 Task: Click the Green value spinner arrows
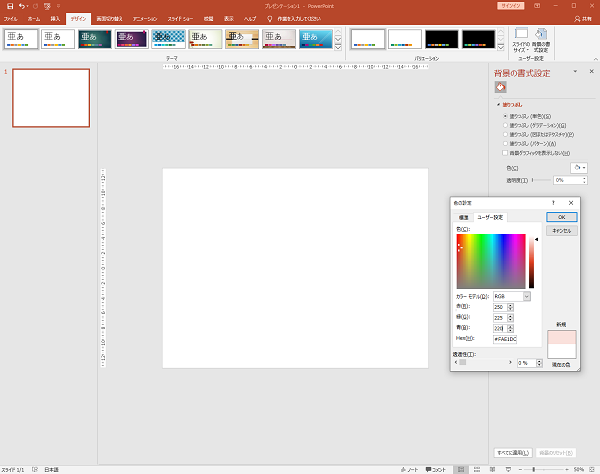(x=510, y=318)
